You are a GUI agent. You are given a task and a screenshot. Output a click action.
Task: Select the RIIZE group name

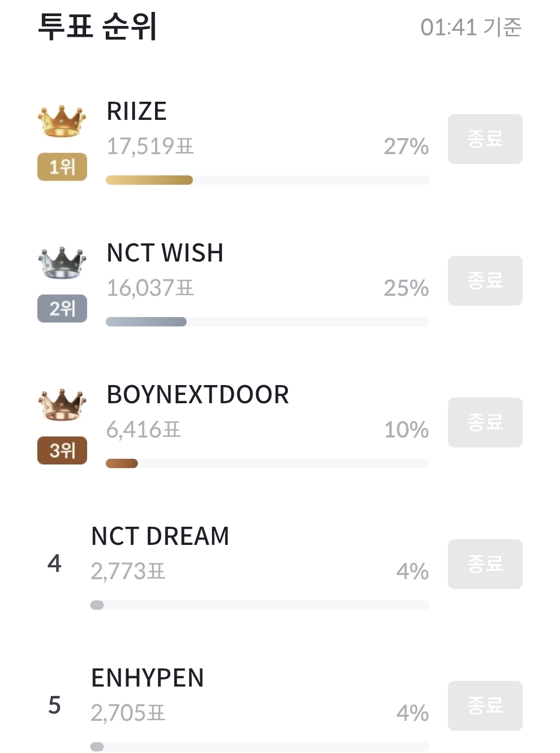136,111
